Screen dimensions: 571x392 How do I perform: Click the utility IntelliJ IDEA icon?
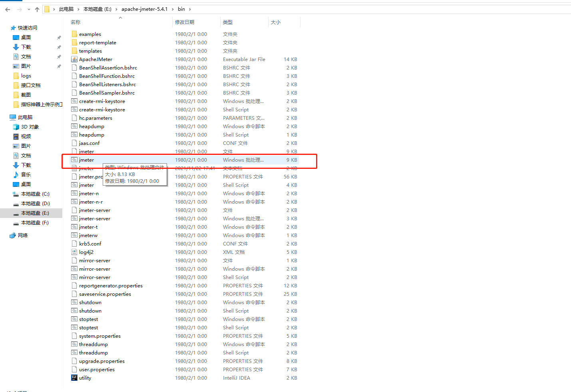click(74, 378)
